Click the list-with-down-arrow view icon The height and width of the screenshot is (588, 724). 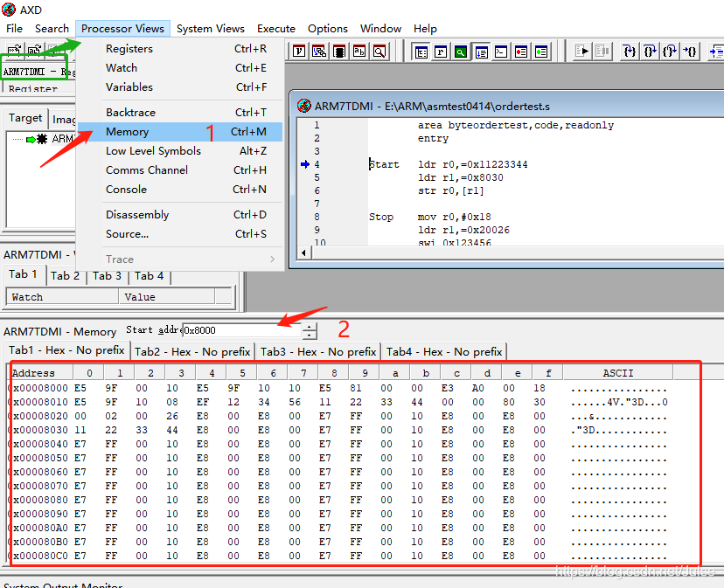pos(481,52)
